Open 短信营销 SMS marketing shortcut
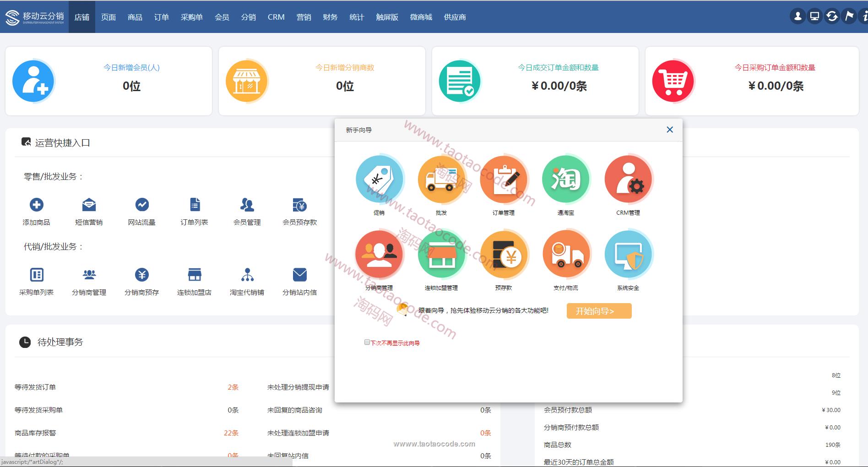Viewport: 868px width, 467px height. pos(89,205)
